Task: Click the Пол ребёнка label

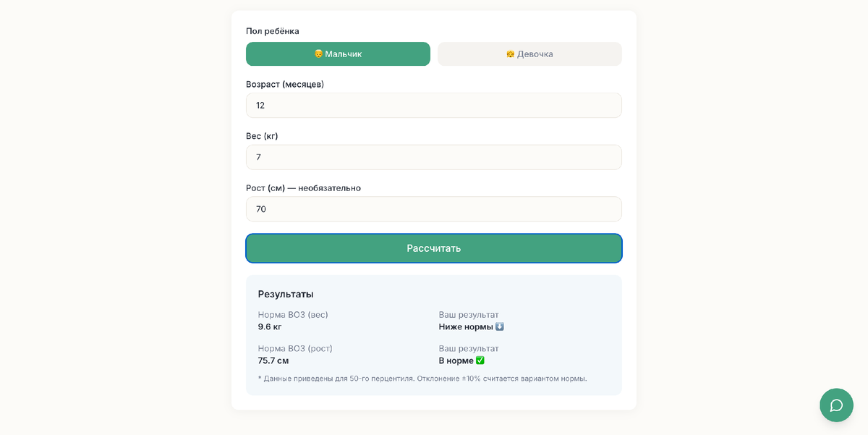Action: [x=273, y=31]
